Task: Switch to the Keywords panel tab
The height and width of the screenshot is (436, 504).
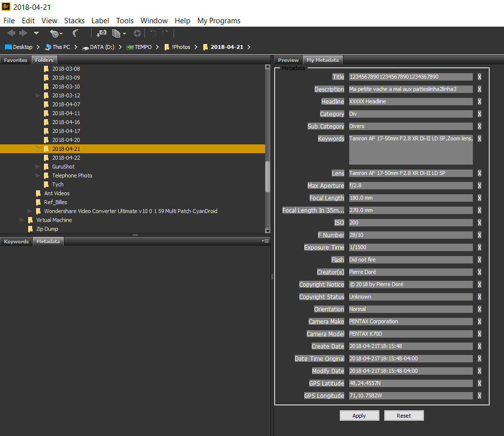Action: tap(16, 241)
